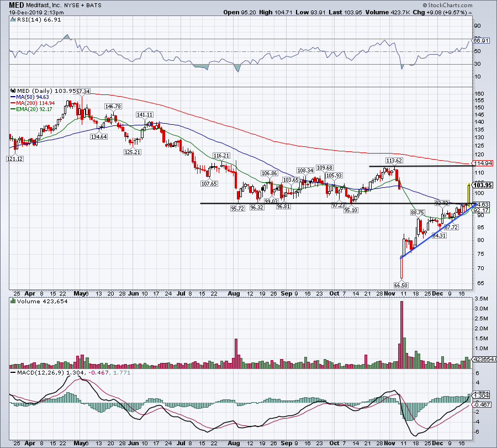Click the 103.65 price label
Image resolution: width=497 pixels, height=448 pixels.
coord(290,180)
